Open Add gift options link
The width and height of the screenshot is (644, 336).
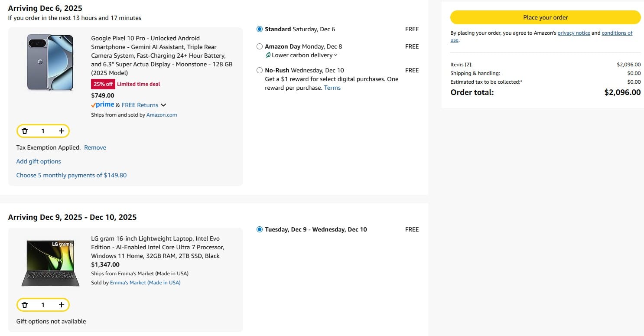click(39, 161)
